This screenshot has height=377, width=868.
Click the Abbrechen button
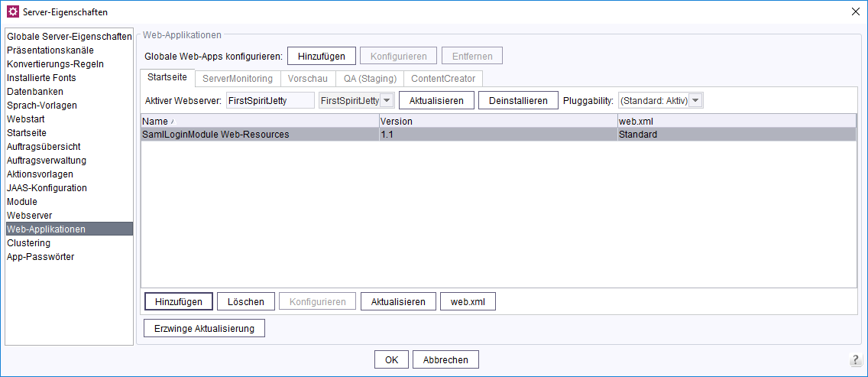point(445,359)
